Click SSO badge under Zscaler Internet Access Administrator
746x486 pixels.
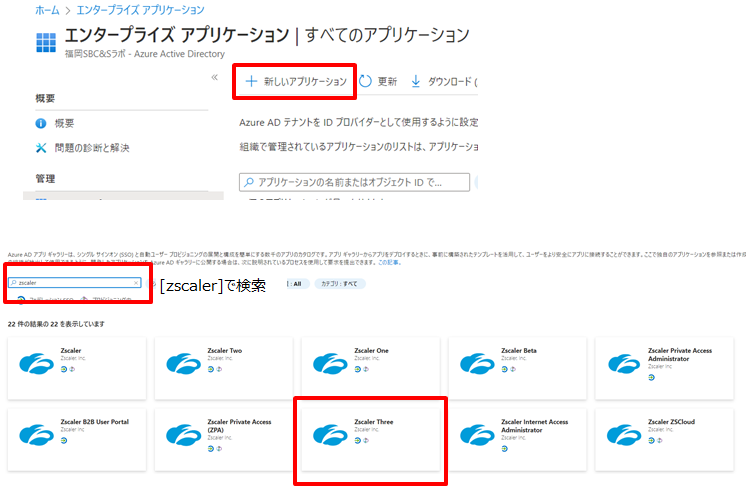(504, 449)
